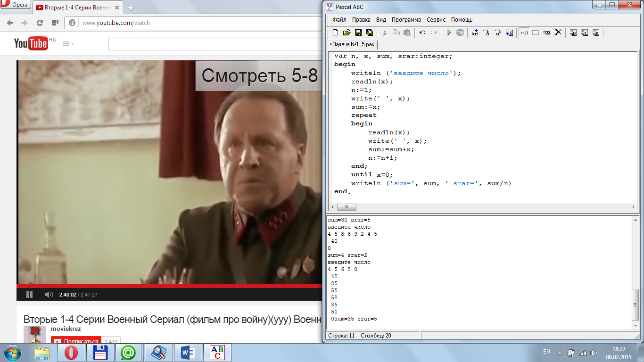The width and height of the screenshot is (644, 362).
Task: Undo the last edit in Pascal ABC
Action: (422, 33)
